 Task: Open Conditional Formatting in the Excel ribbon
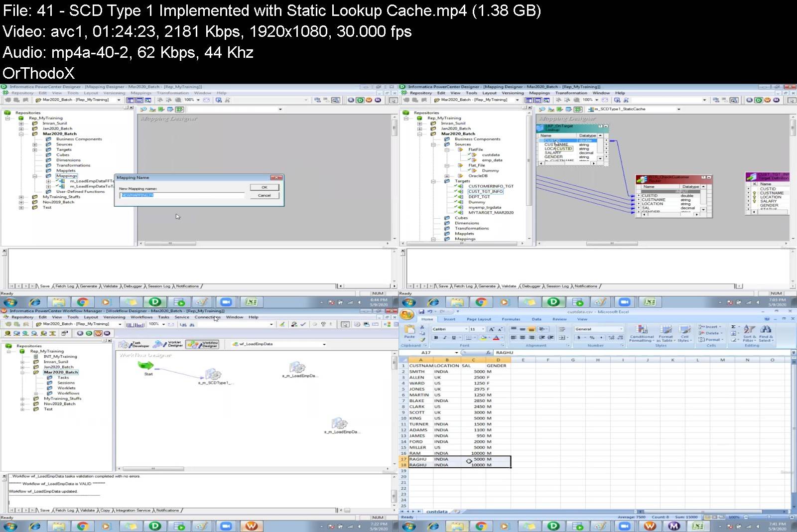[642, 333]
